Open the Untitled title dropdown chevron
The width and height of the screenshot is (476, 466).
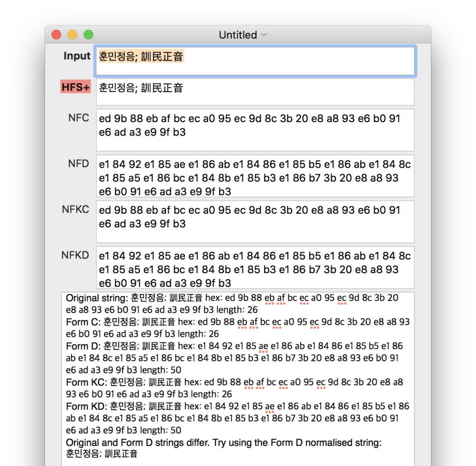[264, 34]
